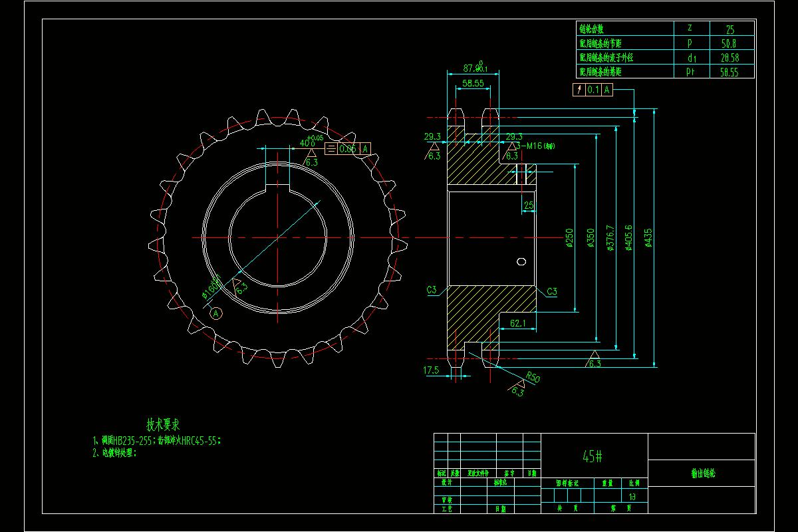Click the Z symbol in parameter table
The image size is (798, 532).
click(690, 29)
